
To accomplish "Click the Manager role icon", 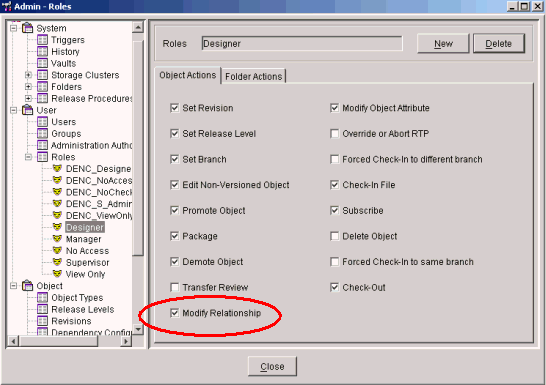I will point(57,239).
